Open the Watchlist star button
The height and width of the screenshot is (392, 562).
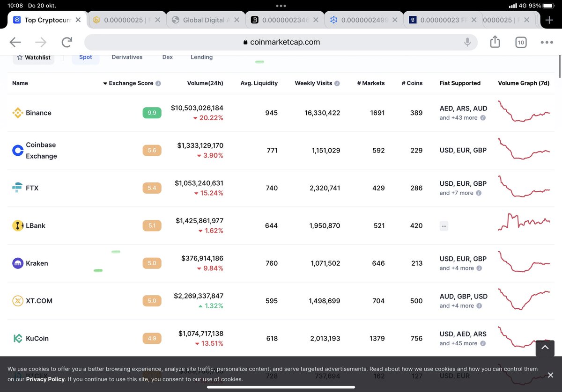tap(33, 58)
